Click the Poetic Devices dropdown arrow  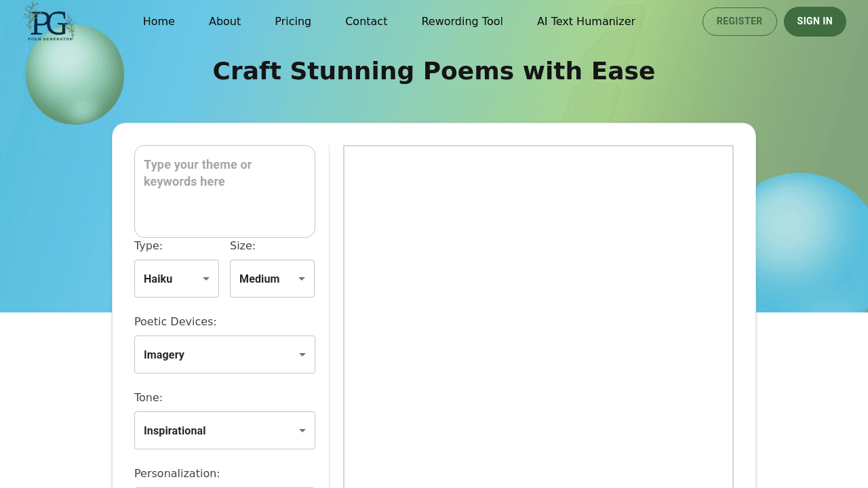pos(302,354)
